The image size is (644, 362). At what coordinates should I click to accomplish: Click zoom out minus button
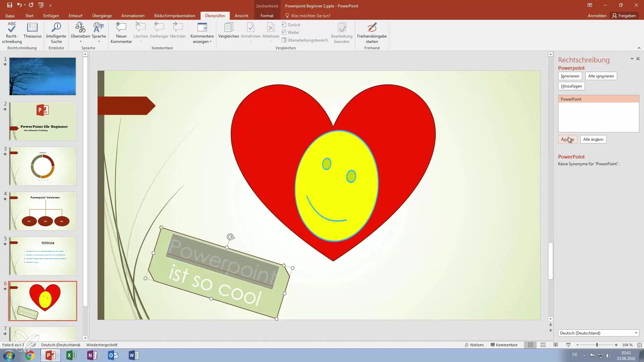point(577,345)
